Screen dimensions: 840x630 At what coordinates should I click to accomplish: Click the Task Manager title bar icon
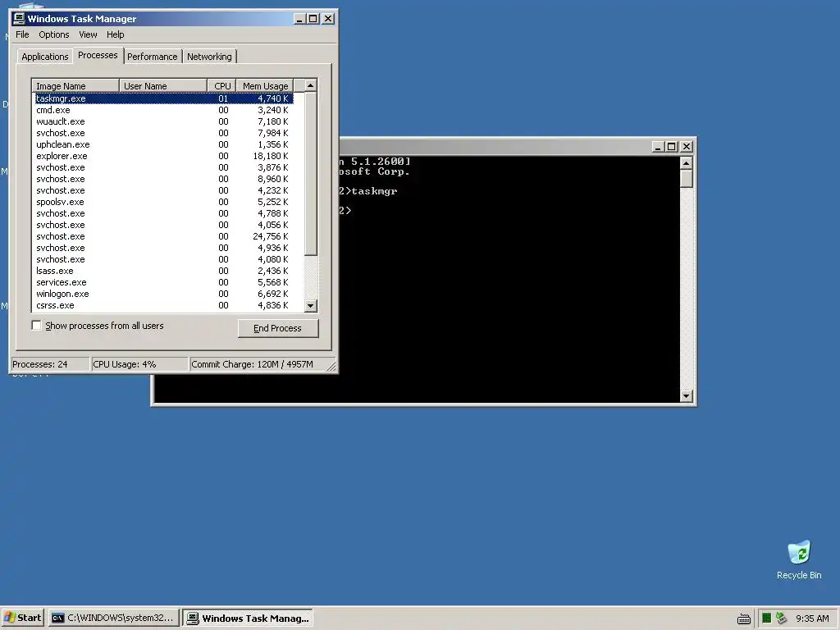(x=20, y=19)
